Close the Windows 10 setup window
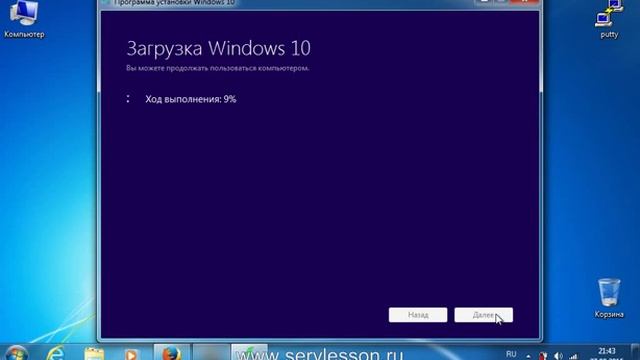640x360 pixels. tap(524, 2)
